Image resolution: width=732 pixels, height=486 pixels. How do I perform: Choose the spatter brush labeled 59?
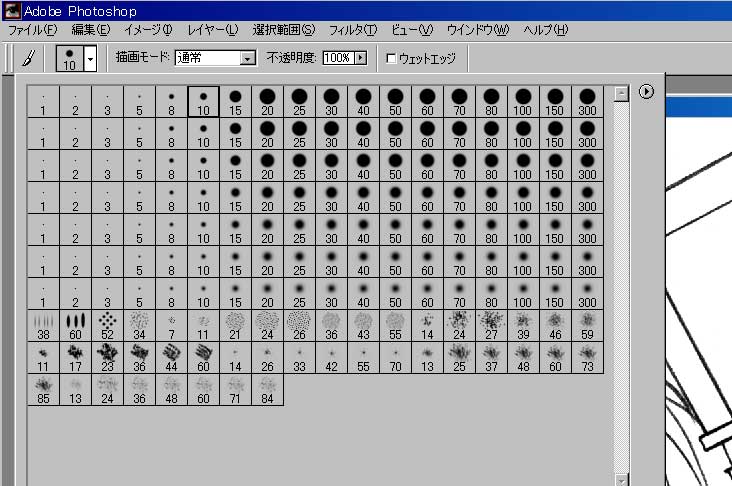point(587,326)
